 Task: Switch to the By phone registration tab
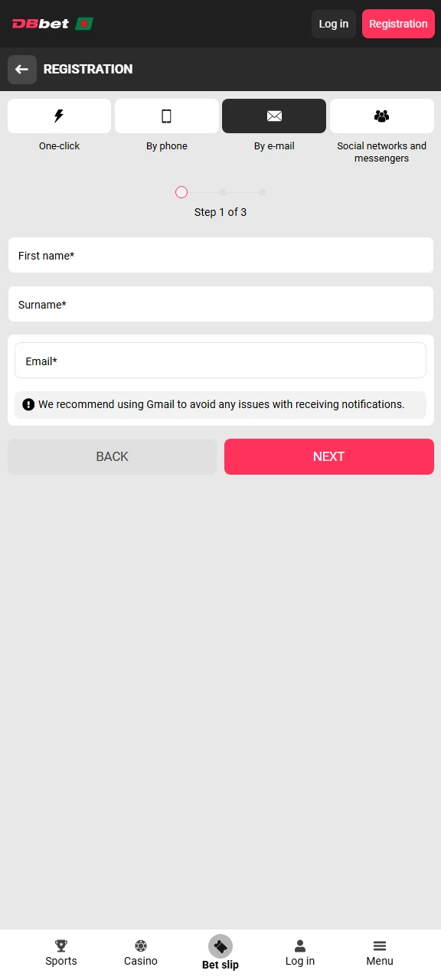click(x=166, y=126)
